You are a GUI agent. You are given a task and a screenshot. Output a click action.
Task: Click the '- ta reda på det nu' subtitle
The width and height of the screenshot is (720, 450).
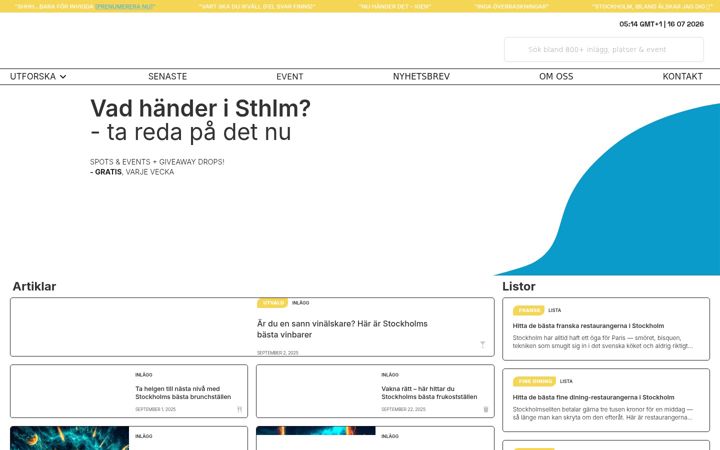[191, 132]
